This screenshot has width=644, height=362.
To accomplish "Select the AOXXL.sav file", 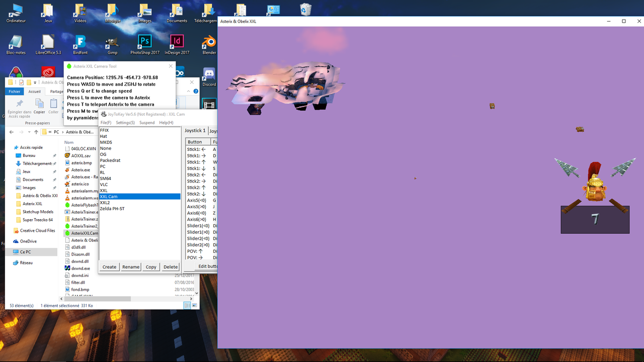I will tap(80, 156).
